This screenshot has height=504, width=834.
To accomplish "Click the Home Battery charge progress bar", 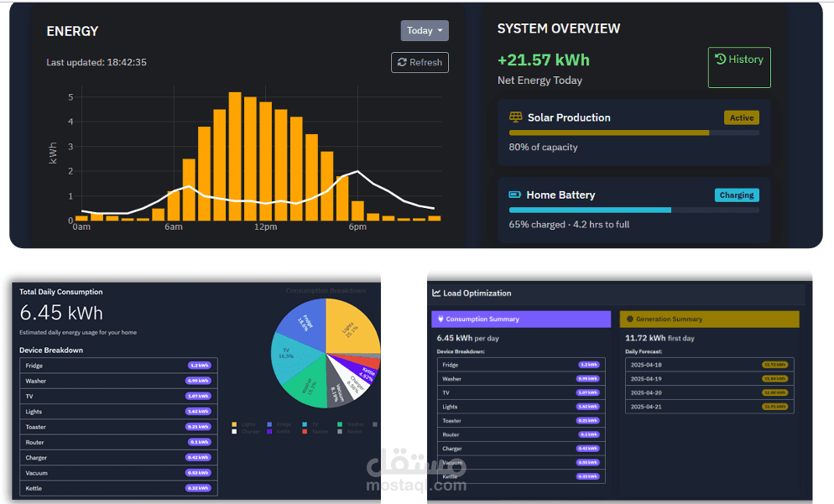I will click(x=634, y=210).
